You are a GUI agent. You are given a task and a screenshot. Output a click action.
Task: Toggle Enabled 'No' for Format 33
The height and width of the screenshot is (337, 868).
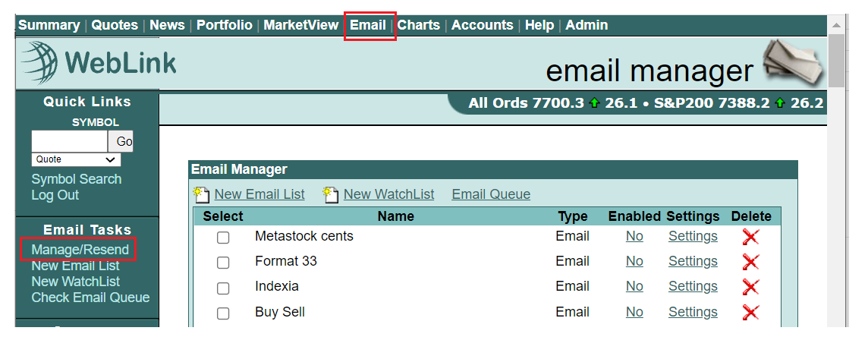point(634,261)
